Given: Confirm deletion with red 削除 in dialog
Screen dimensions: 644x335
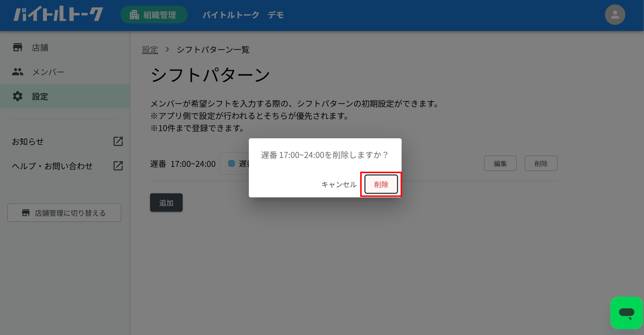Looking at the screenshot, I should point(381,184).
